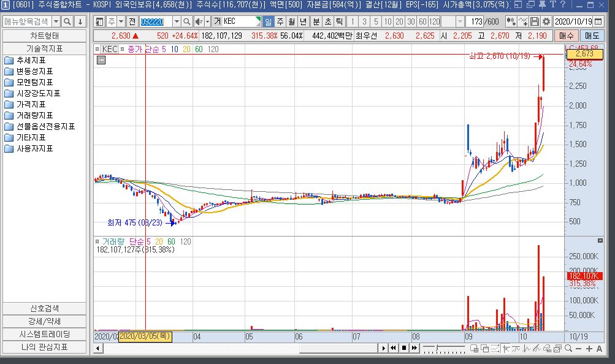Toggle the 전 button beside stock code
This screenshot has width=615, height=364.
[132, 21]
